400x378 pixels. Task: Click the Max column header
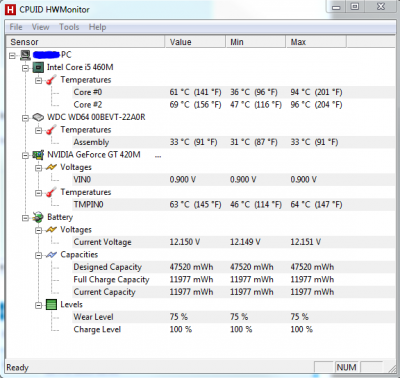[316, 42]
